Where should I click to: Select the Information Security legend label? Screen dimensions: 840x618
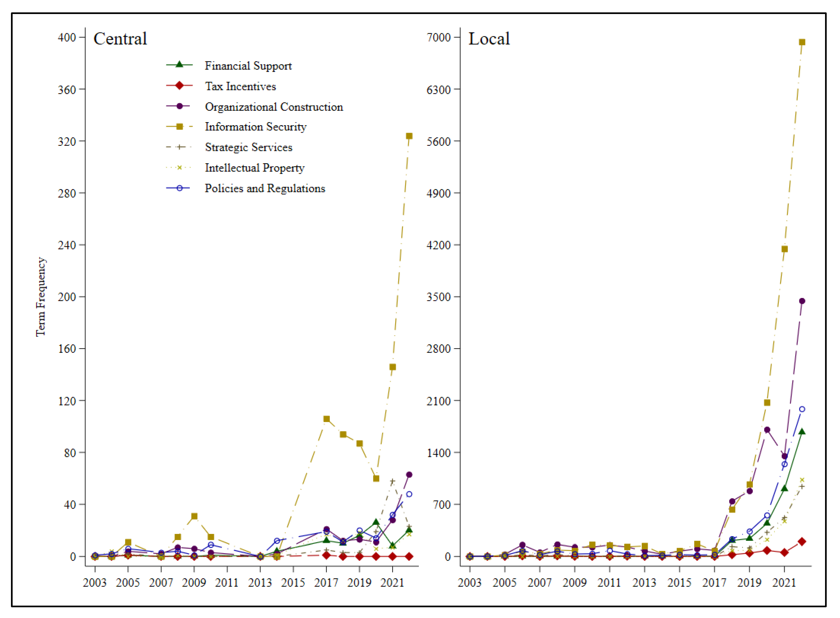(256, 127)
